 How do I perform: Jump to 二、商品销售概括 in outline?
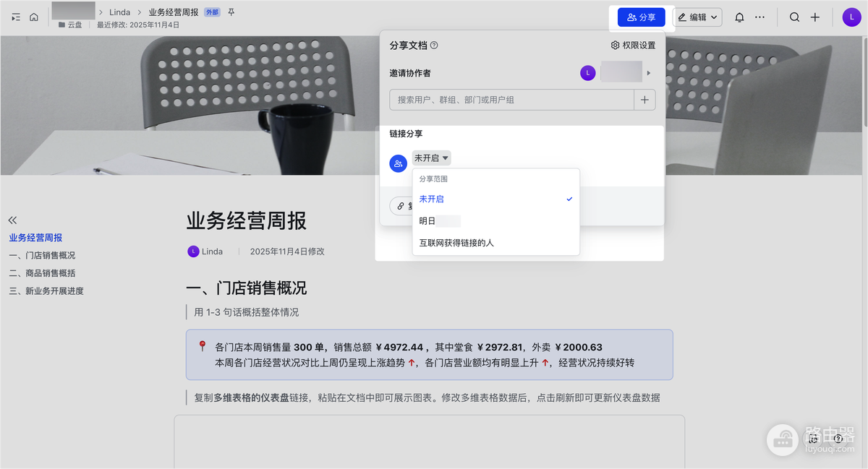[42, 273]
